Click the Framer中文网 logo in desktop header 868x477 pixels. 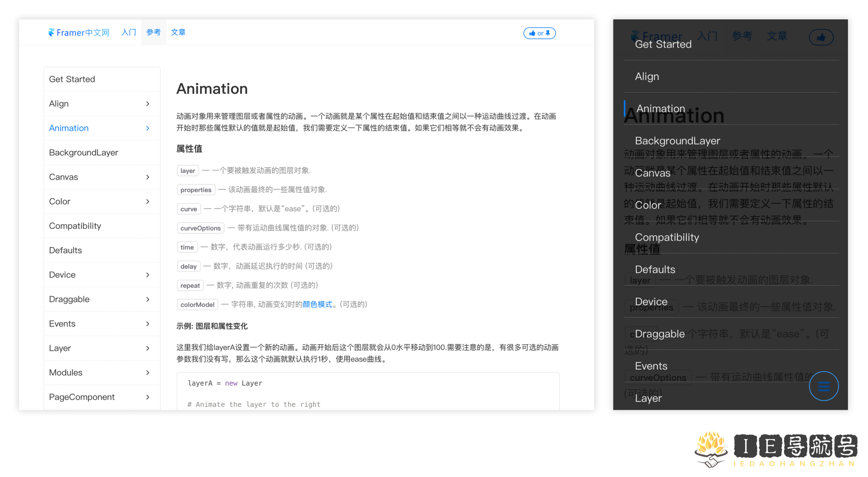[x=79, y=33]
